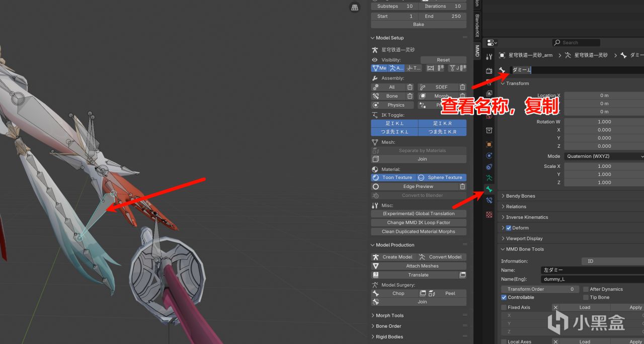Toggle the Sphere Texture button
Image resolution: width=644 pixels, height=344 pixels.
coord(441,178)
